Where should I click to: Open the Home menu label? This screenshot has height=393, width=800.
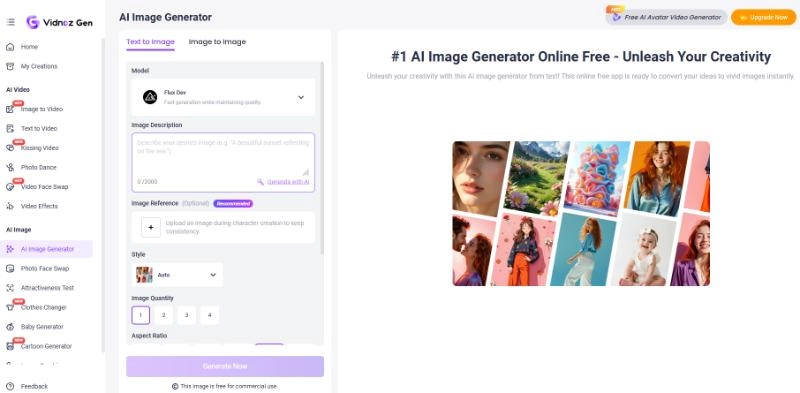[x=30, y=47]
